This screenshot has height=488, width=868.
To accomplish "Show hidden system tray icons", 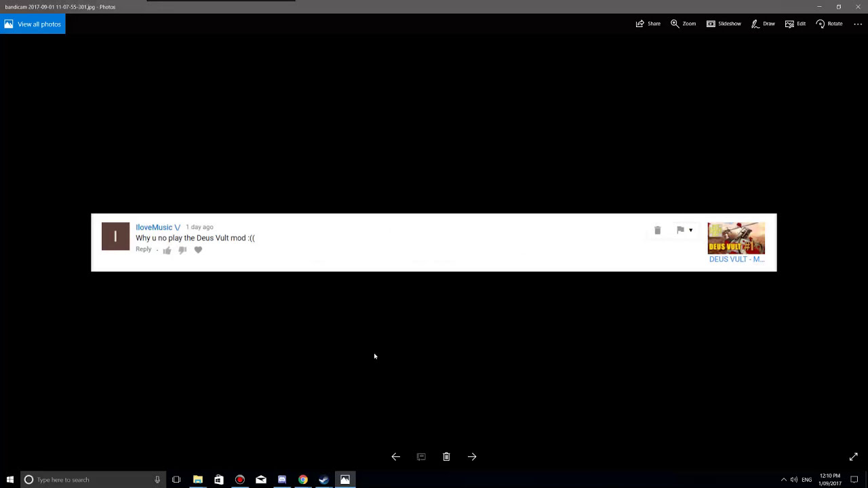I will pyautogui.click(x=784, y=480).
